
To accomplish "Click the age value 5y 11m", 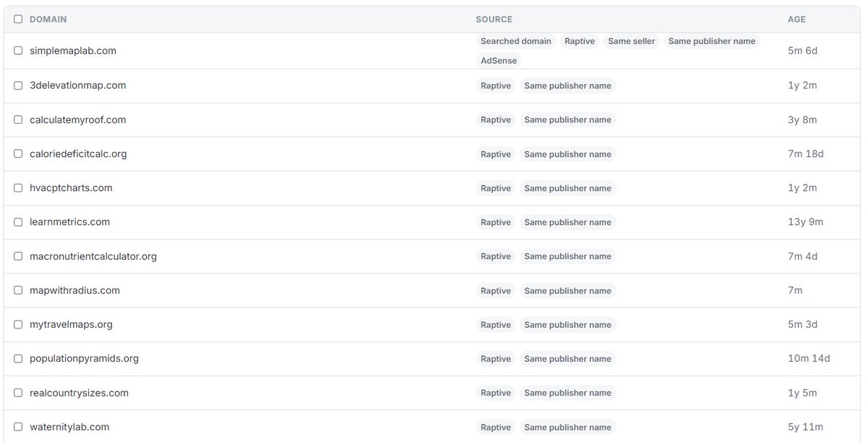I will pyautogui.click(x=805, y=427).
